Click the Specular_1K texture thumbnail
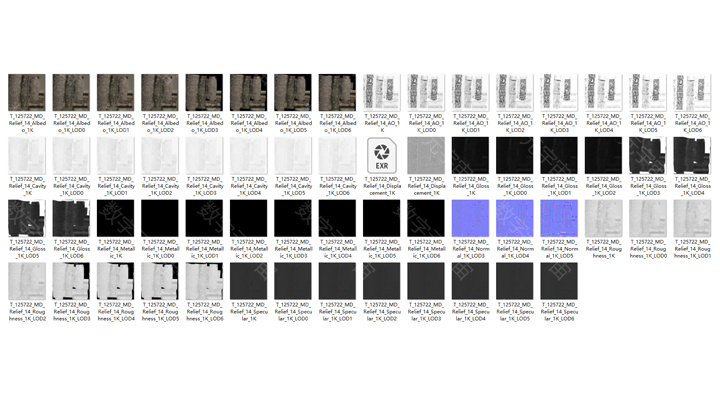 (248, 281)
